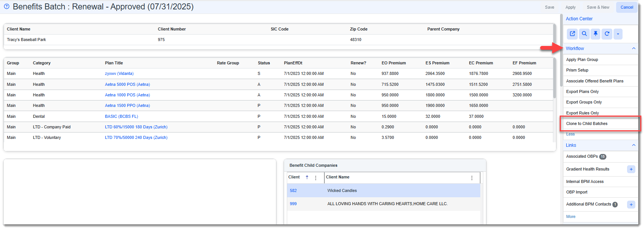
Task: Click the 2908.9500 EF premium cell
Action: [x=522, y=74]
